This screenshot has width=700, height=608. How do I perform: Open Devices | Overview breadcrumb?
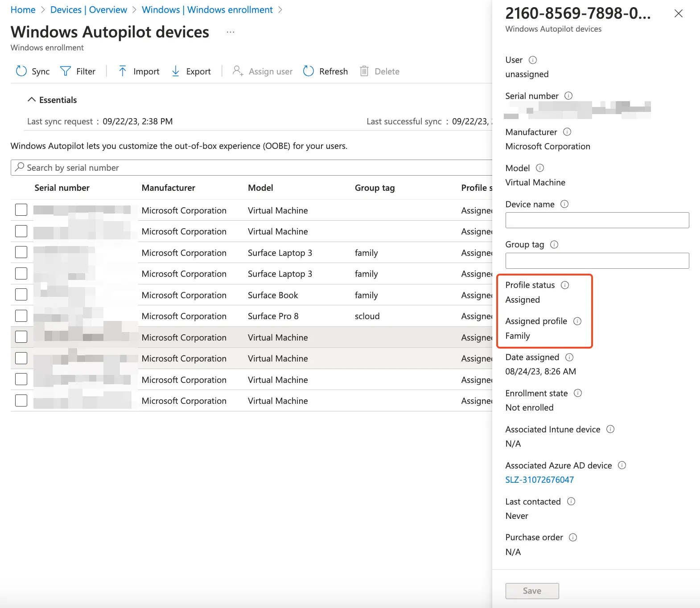pos(89,10)
